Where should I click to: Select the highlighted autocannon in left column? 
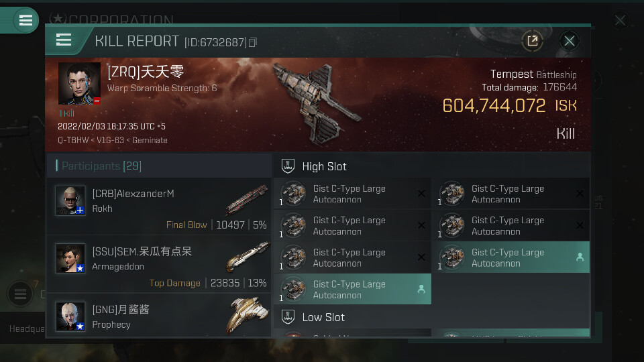(352, 290)
